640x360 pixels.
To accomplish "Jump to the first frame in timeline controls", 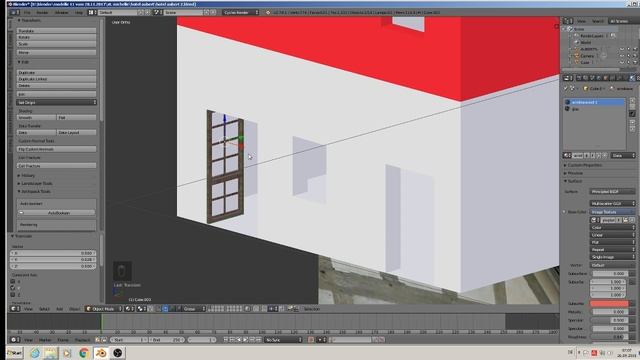I will pyautogui.click(x=226, y=340).
